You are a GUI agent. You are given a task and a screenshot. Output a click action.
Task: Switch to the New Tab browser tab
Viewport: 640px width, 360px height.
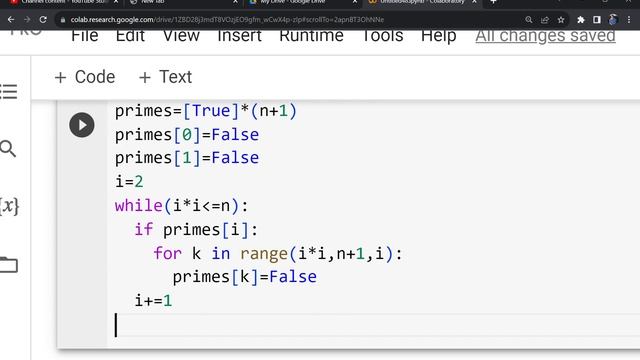(180, 2)
